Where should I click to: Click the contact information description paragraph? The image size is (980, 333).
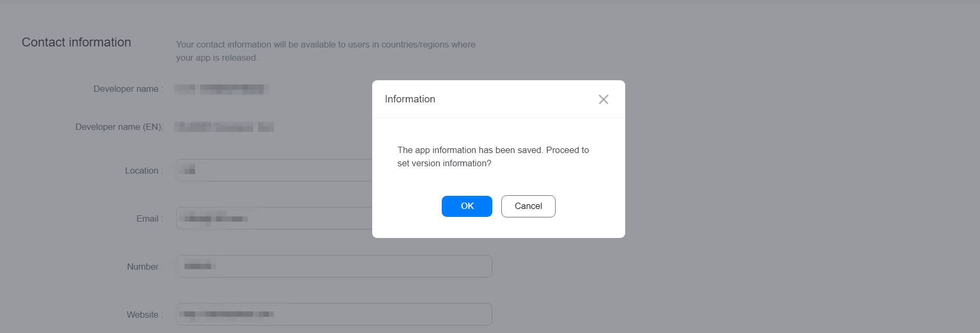[326, 51]
